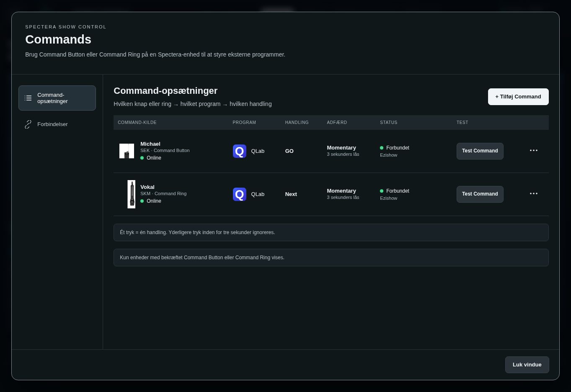The width and height of the screenshot is (571, 392).
Task: Click the Michael device name
Action: coord(150,144)
